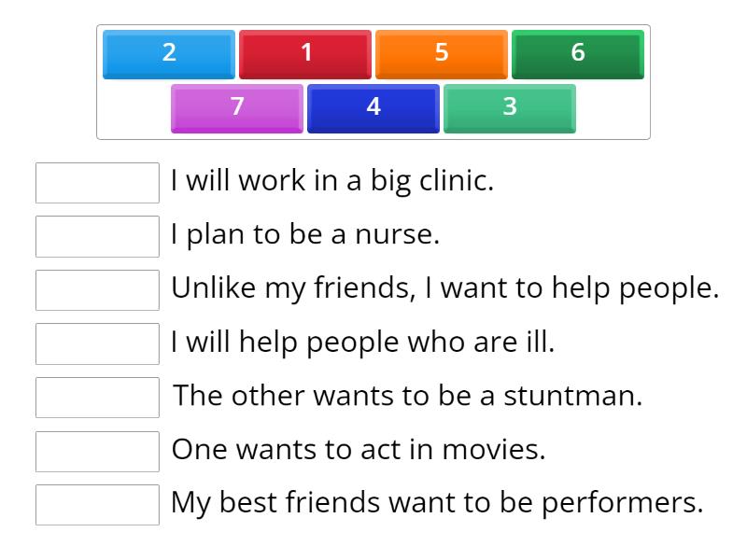Click the sentence "The other wants to be a stuntman."
747x560 pixels.
(408, 396)
